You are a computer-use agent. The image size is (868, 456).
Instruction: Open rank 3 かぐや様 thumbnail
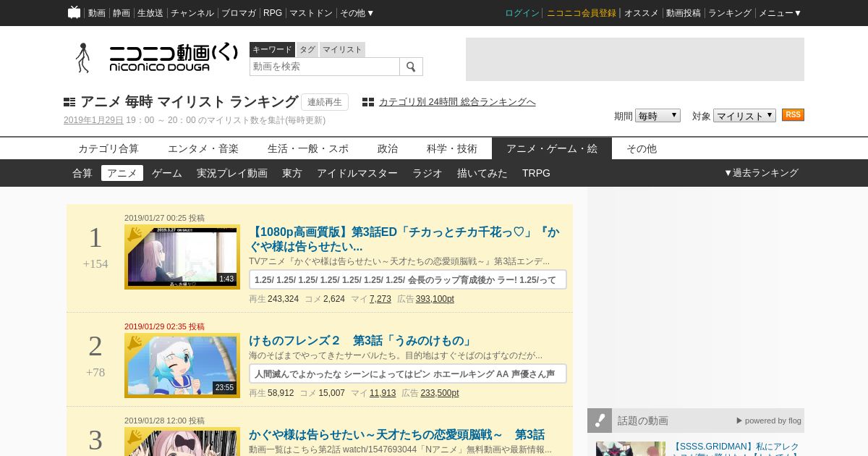pos(182,442)
